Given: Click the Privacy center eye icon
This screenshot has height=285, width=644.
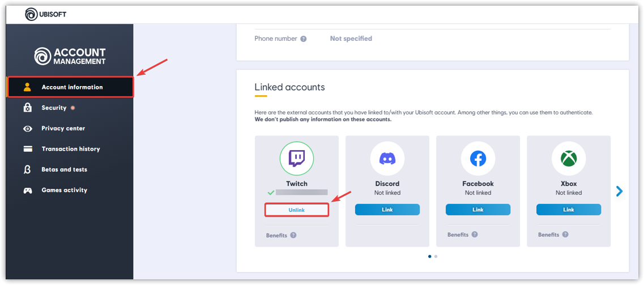Looking at the screenshot, I should 28,129.
